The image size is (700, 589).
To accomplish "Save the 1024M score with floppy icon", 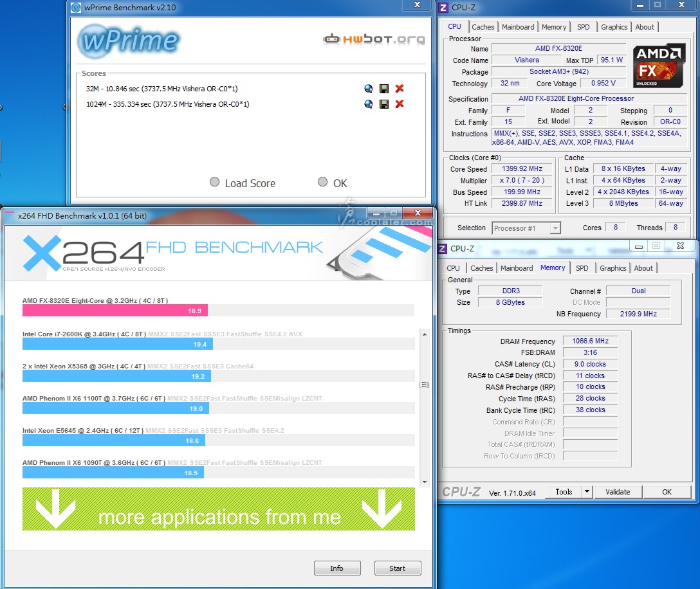I will [x=384, y=104].
